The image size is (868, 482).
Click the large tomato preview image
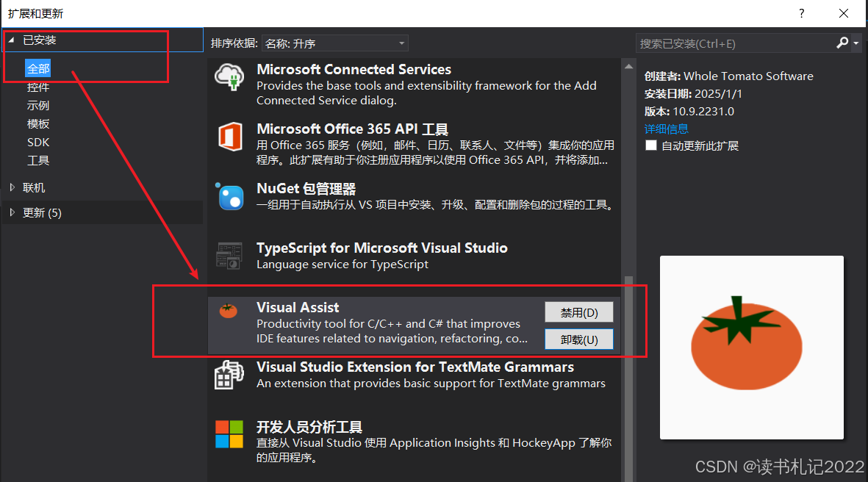752,348
